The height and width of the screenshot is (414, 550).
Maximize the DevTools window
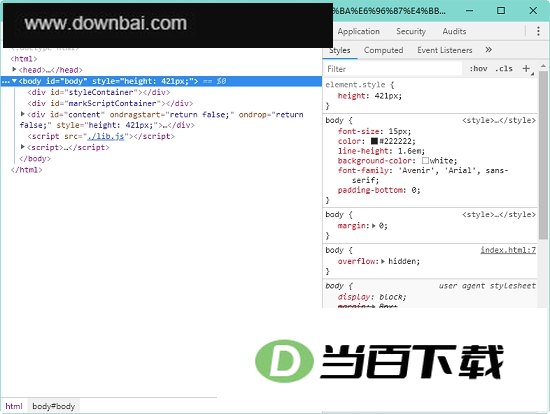point(501,11)
